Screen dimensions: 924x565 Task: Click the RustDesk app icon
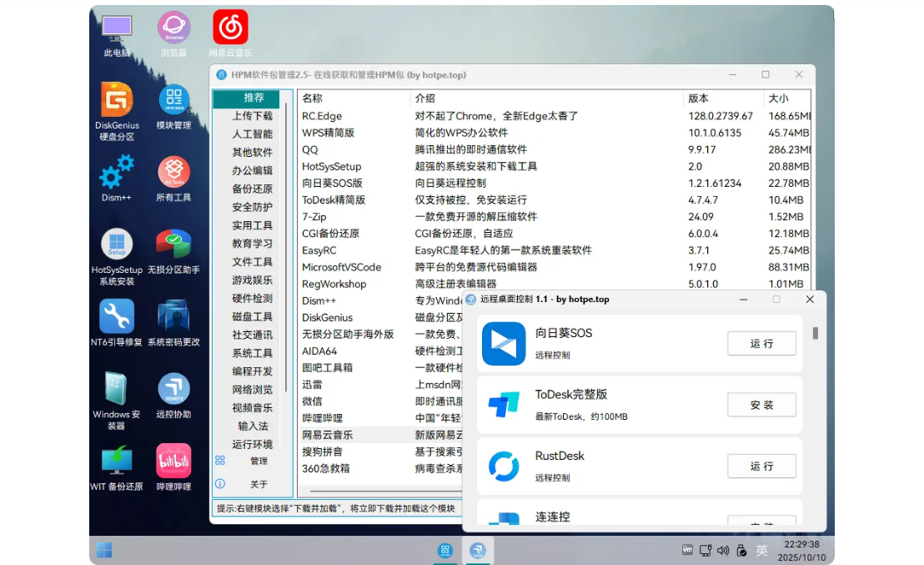(x=504, y=467)
